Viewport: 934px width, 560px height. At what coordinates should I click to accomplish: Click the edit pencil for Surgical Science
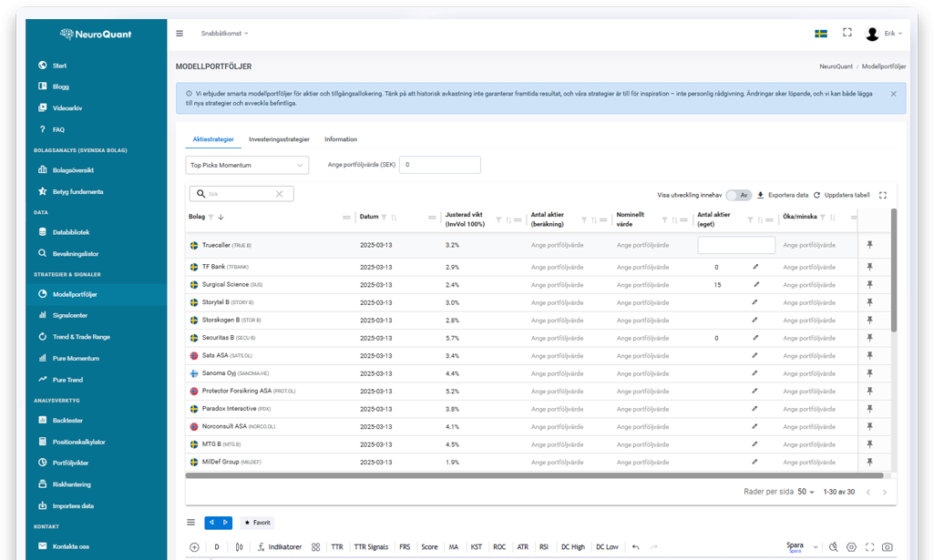755,285
